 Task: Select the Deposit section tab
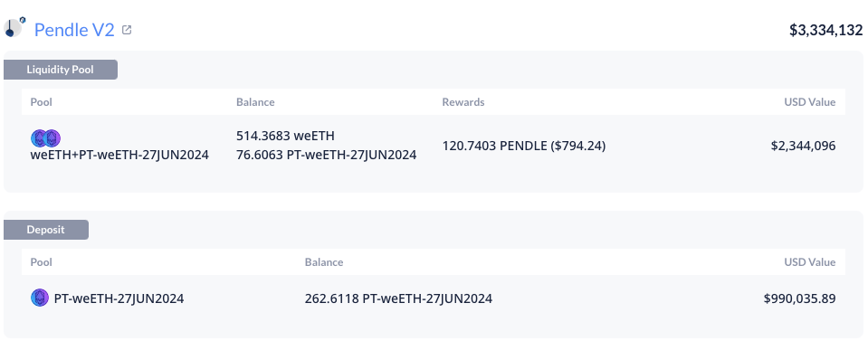[46, 230]
